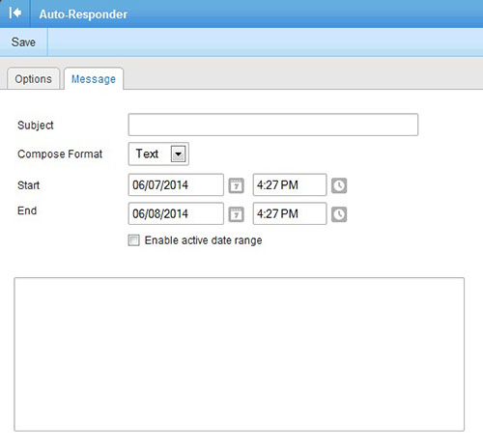The width and height of the screenshot is (483, 448).
Task: Focus the Subject input field
Action: tap(273, 125)
